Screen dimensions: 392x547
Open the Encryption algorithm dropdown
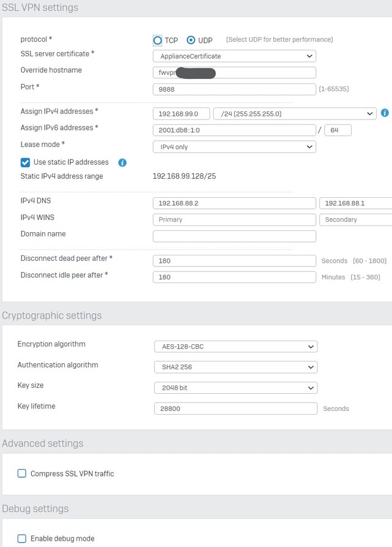(236, 347)
